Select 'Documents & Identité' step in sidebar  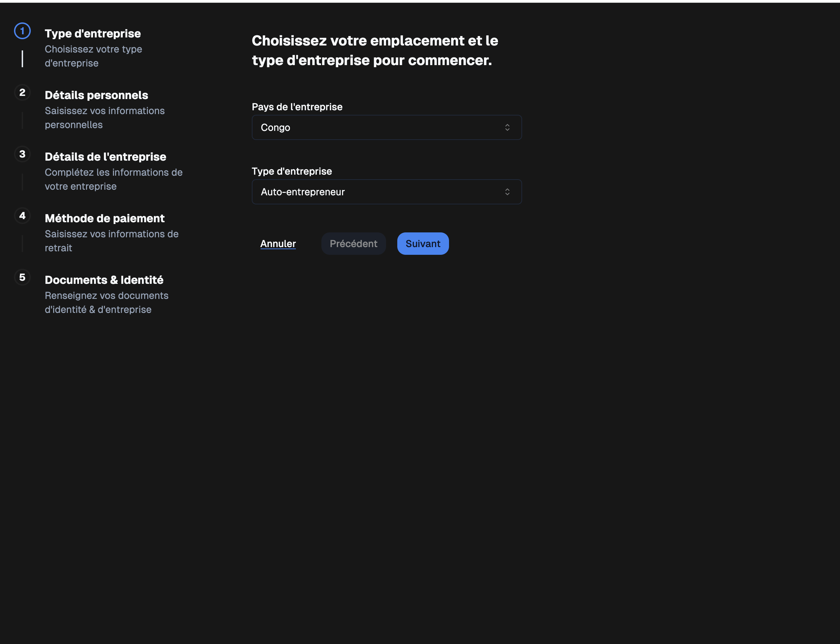click(104, 280)
